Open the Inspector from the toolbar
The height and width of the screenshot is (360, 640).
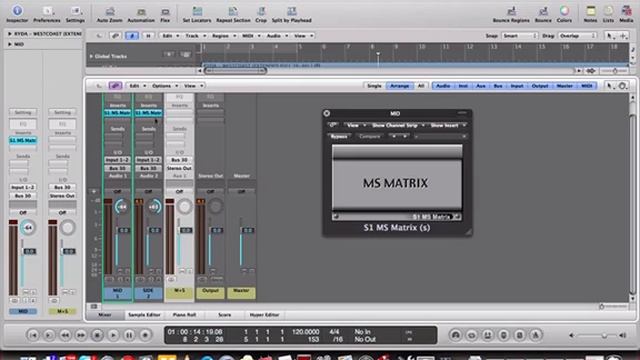point(17,13)
